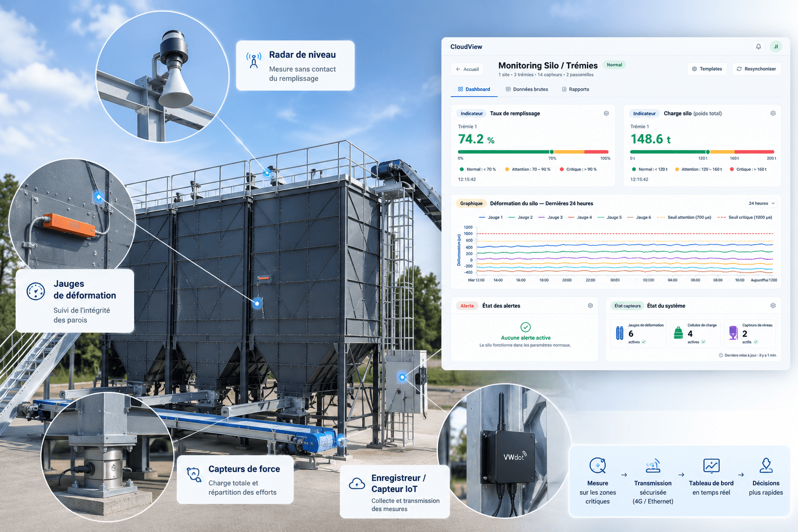Open settings gear of Charge silo card
The height and width of the screenshot is (532, 798).
pyautogui.click(x=773, y=113)
